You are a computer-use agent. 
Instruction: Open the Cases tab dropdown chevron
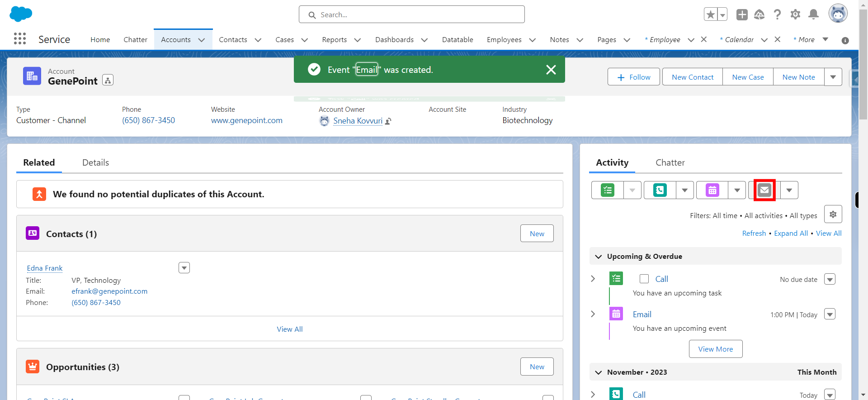tap(305, 40)
